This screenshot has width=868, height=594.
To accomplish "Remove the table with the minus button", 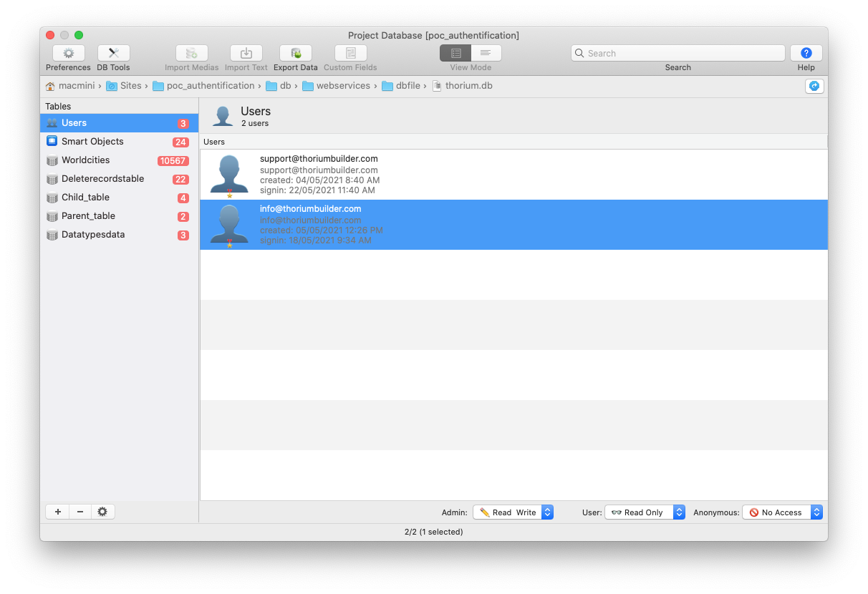I will [80, 512].
